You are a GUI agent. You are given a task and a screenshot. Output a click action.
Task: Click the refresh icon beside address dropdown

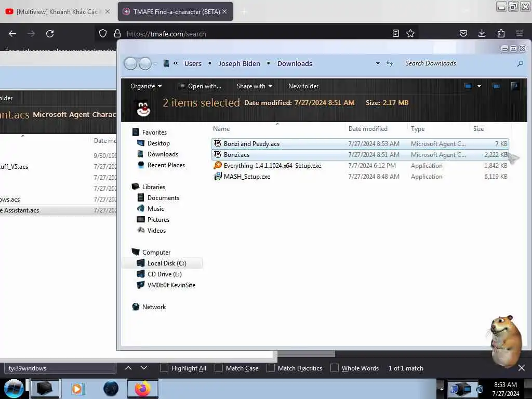point(390,63)
